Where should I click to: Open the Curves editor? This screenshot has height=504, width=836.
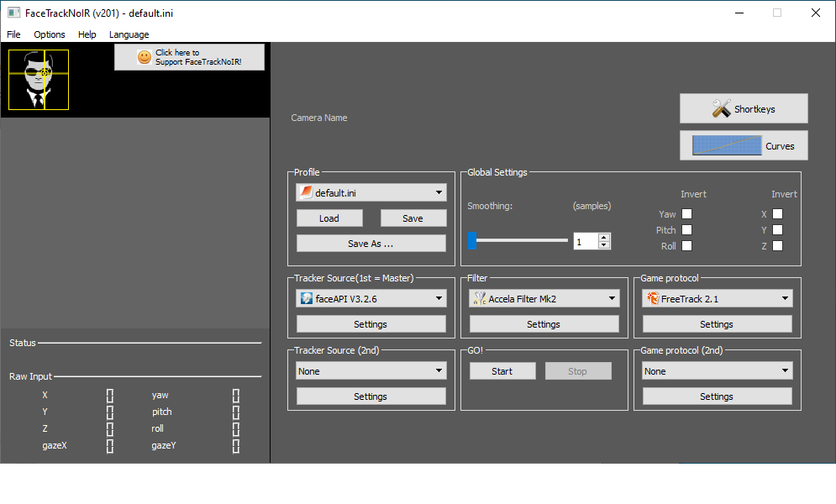coord(744,145)
